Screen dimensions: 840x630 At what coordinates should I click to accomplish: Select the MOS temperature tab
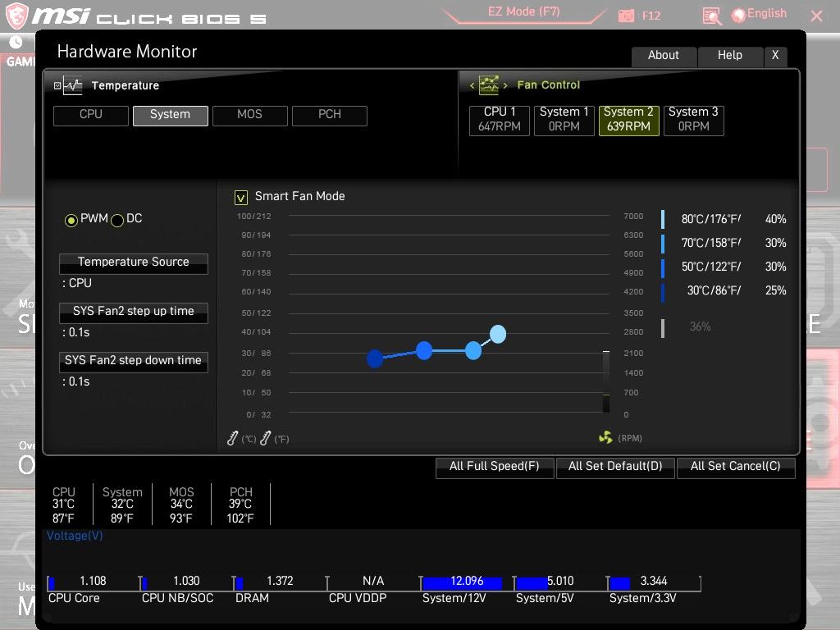249,115
